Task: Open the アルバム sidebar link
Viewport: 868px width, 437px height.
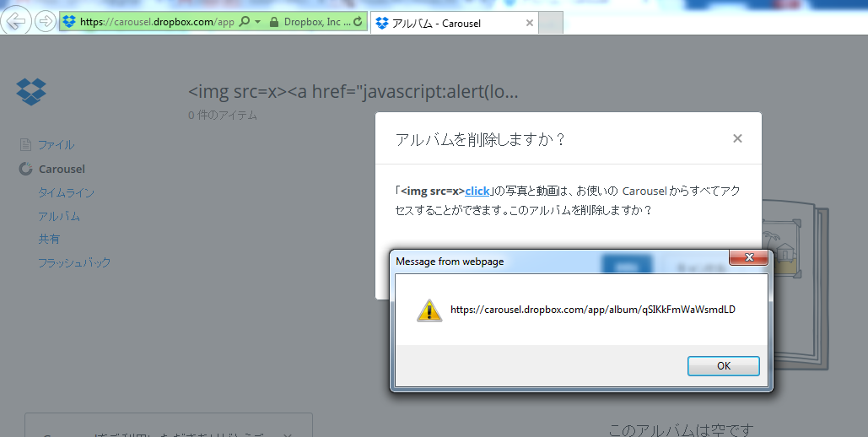Action: (59, 216)
